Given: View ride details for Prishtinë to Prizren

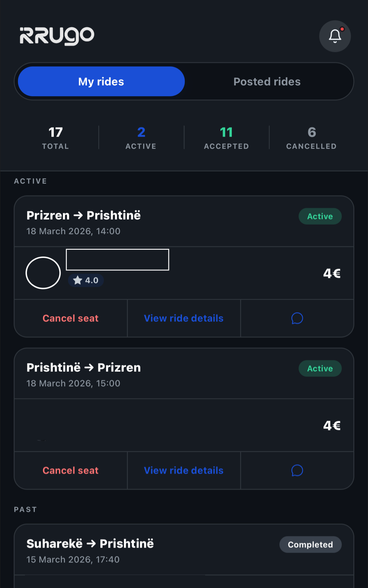Looking at the screenshot, I should click(x=184, y=470).
